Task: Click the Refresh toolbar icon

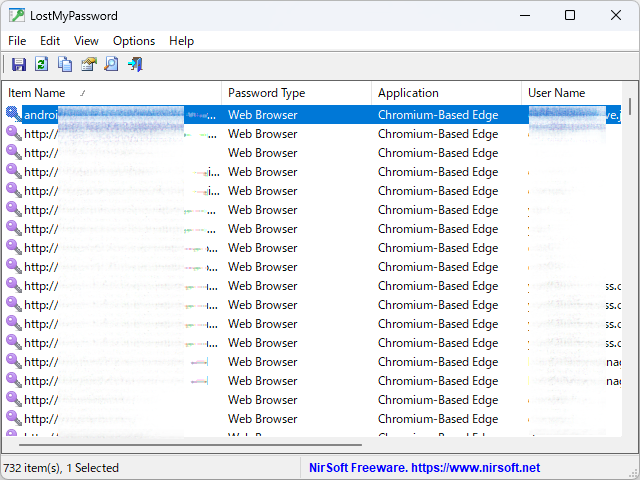Action: (x=42, y=65)
